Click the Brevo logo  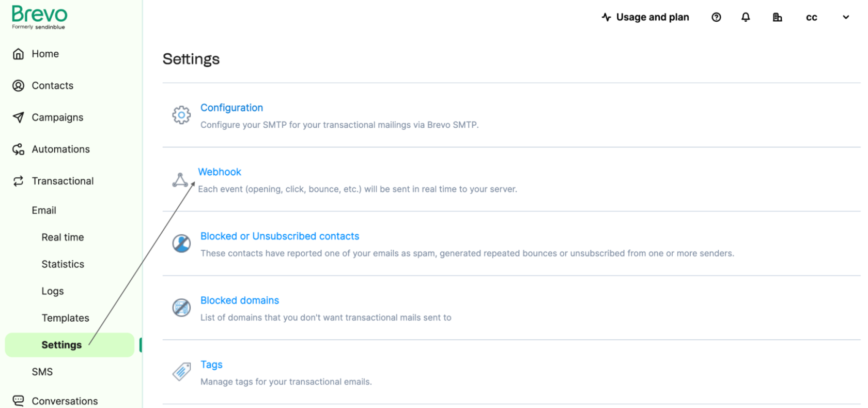(x=39, y=17)
